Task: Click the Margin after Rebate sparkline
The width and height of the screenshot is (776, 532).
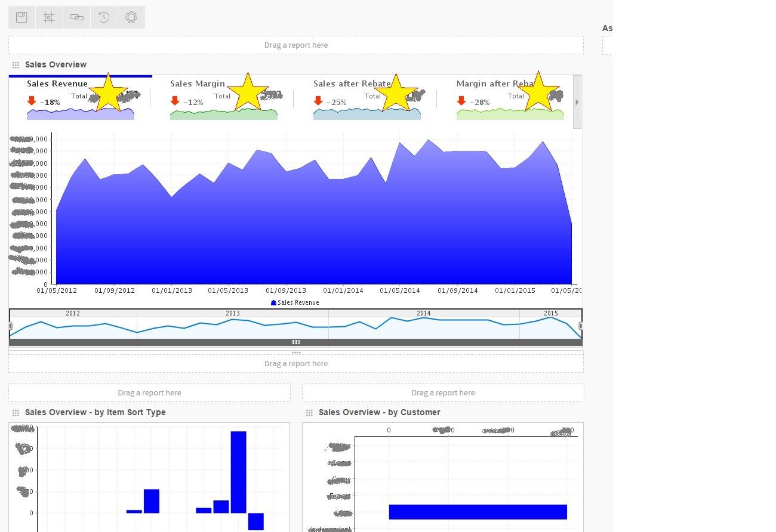Action: (510, 114)
